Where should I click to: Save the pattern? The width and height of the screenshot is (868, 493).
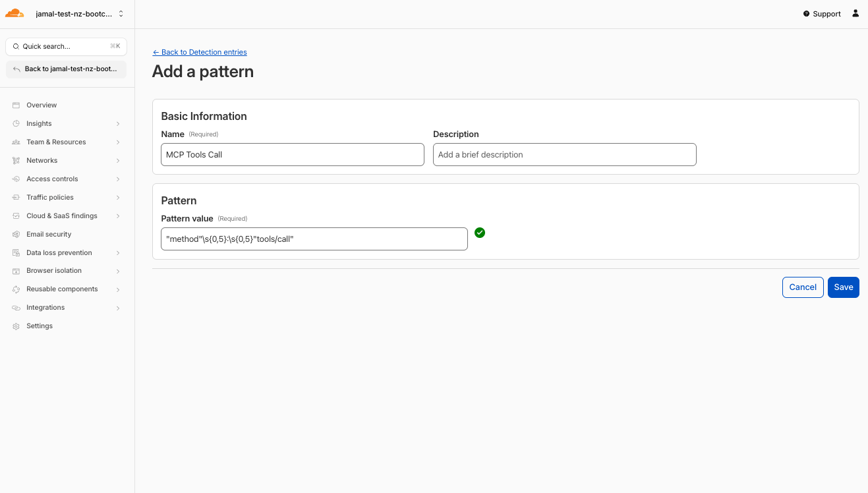[x=844, y=287]
